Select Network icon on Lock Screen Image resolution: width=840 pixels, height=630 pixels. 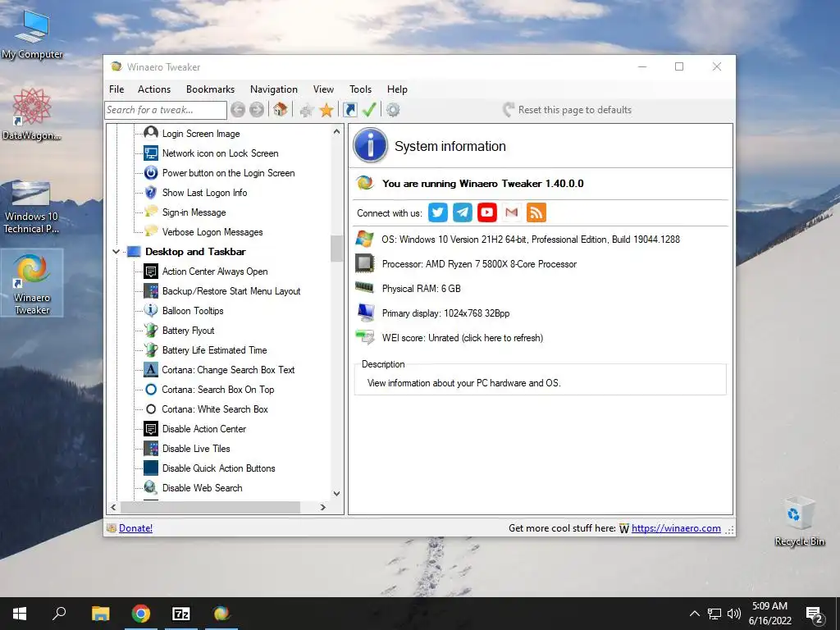point(220,153)
